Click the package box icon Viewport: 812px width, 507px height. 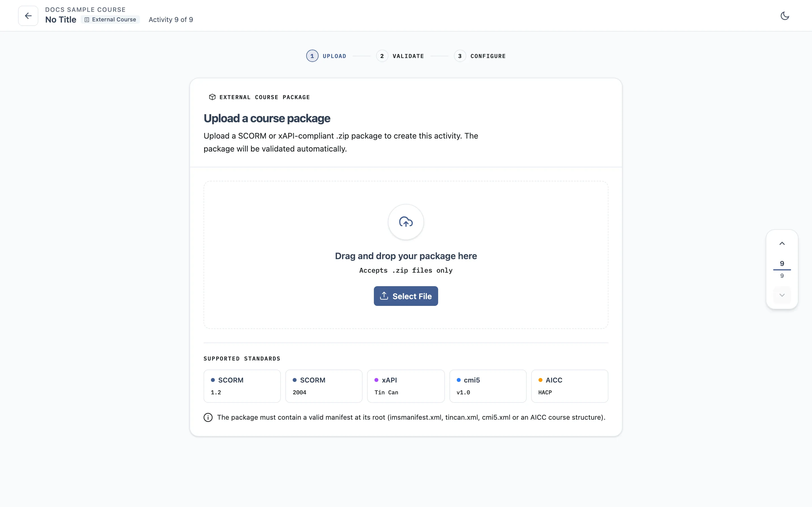pos(212,97)
